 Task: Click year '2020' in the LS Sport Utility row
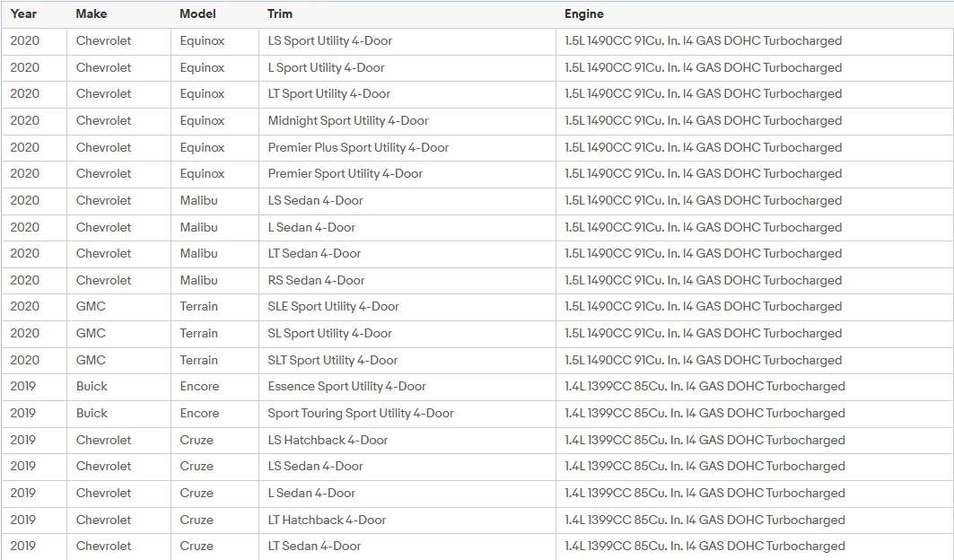[25, 40]
